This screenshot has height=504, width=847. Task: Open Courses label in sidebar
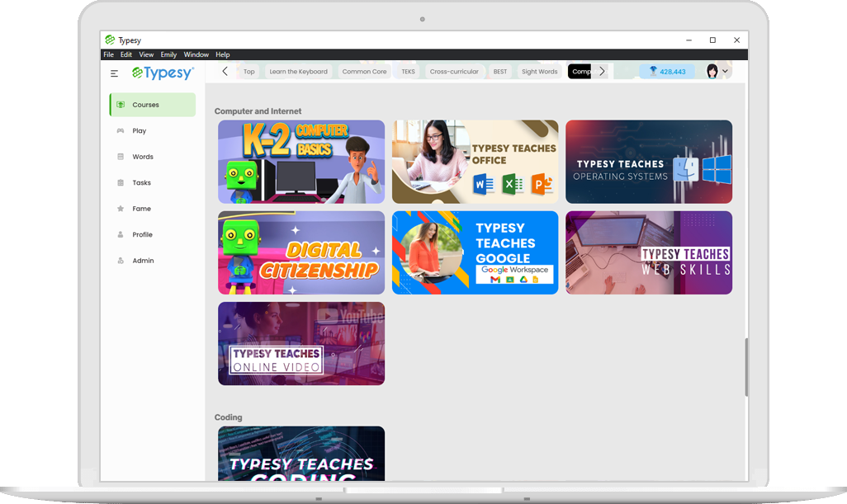point(146,105)
